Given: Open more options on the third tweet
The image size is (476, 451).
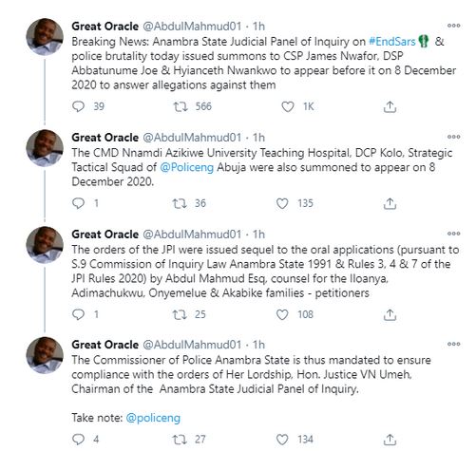Looking at the screenshot, I should pyautogui.click(x=453, y=234).
